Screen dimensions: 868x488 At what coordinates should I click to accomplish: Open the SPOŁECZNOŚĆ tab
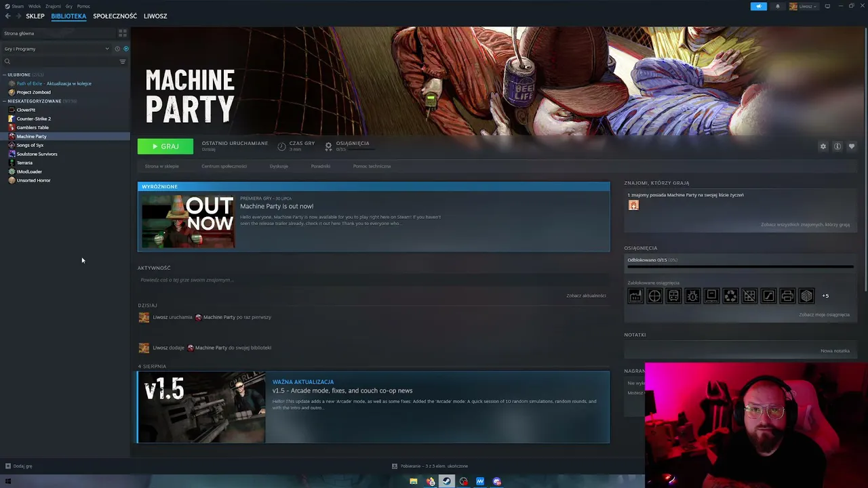(x=115, y=16)
